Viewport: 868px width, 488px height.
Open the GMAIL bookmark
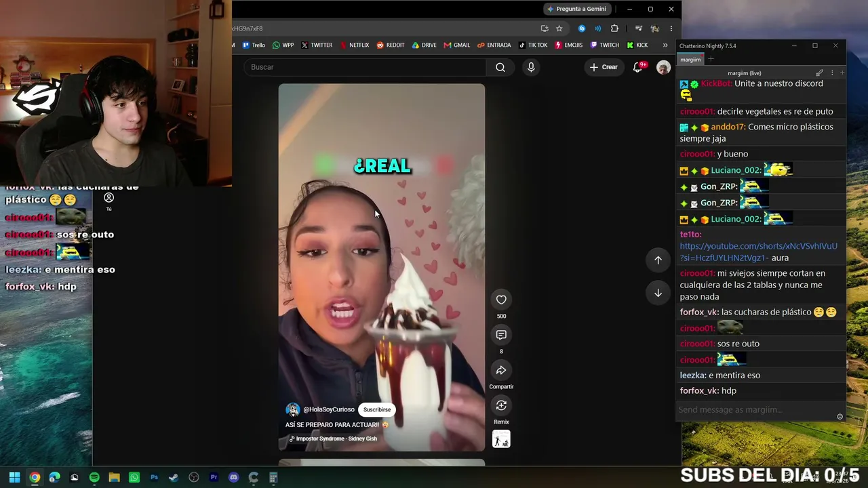coord(457,45)
